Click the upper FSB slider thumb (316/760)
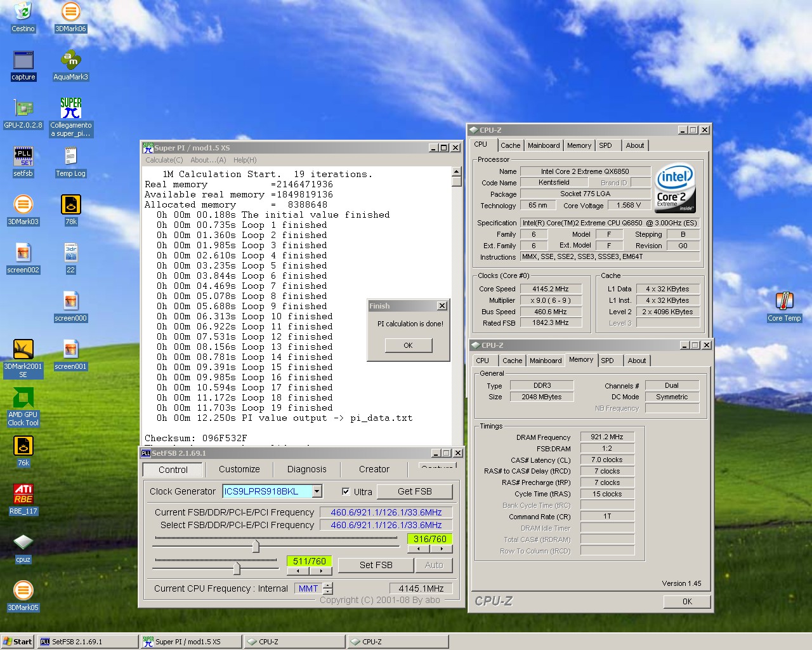Screen dimensions: 812x650 pyautogui.click(x=256, y=545)
